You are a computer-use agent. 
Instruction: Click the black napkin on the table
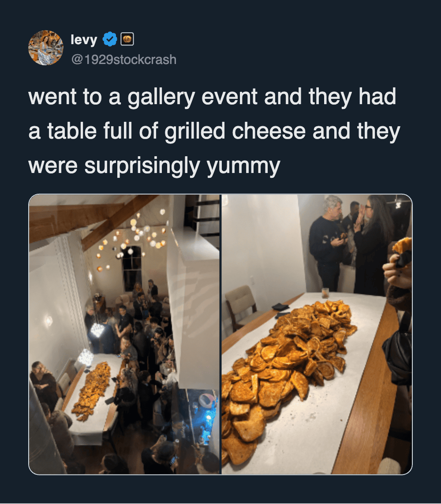point(280,307)
